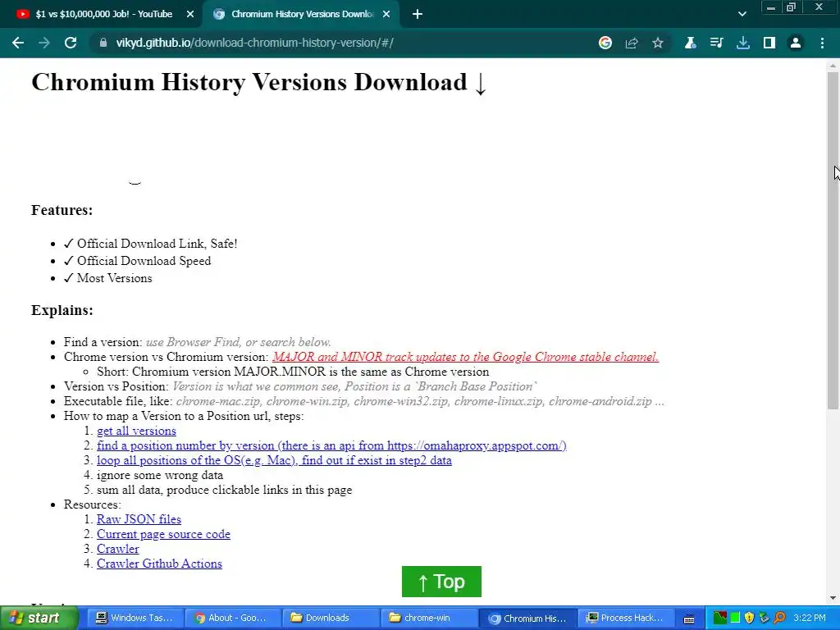
Task: Click the 'Executable file, like:' line
Action: 363,401
